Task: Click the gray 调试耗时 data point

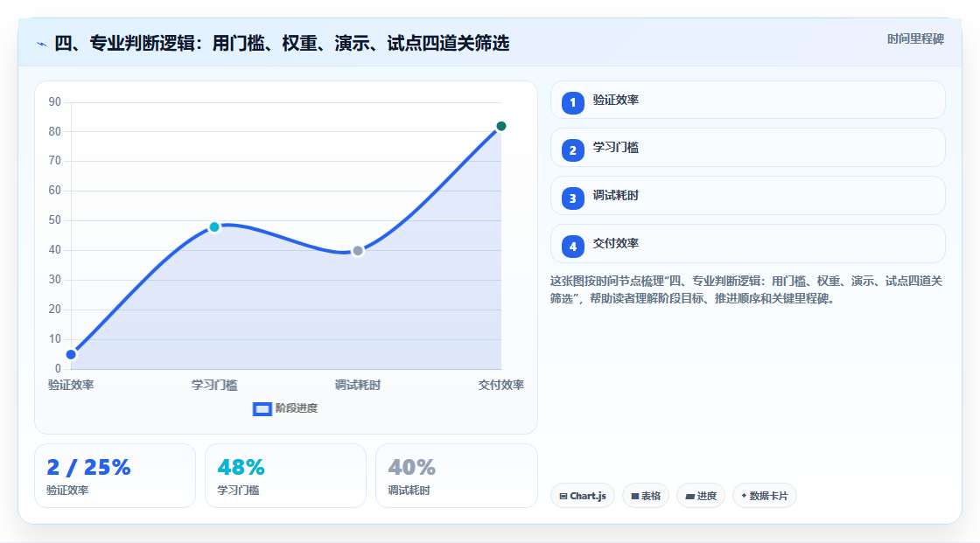Action: click(358, 251)
